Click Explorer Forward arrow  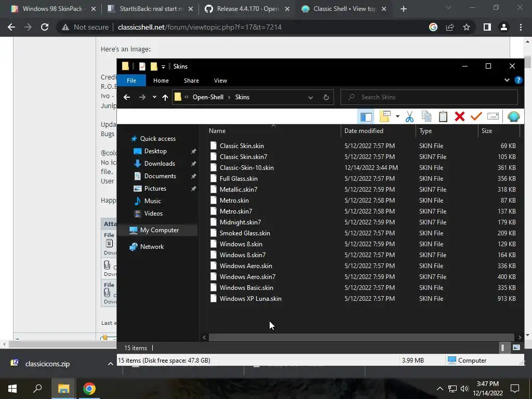(x=142, y=97)
